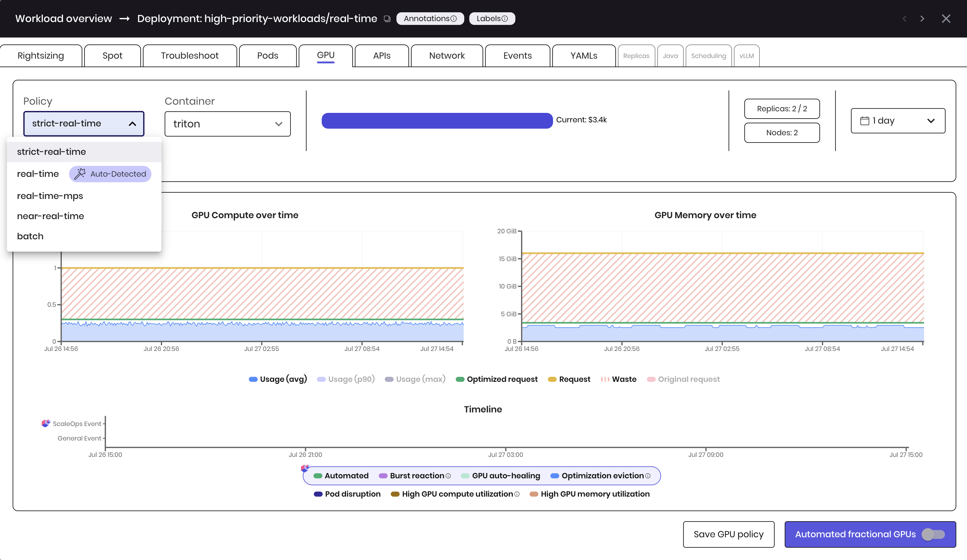
Task: Click the GPU Memory over time chart
Action: (722, 286)
